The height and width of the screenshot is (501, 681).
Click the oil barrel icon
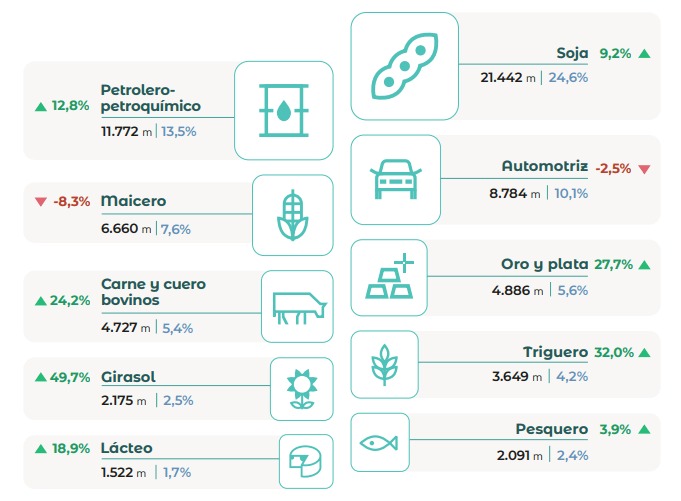(x=284, y=110)
